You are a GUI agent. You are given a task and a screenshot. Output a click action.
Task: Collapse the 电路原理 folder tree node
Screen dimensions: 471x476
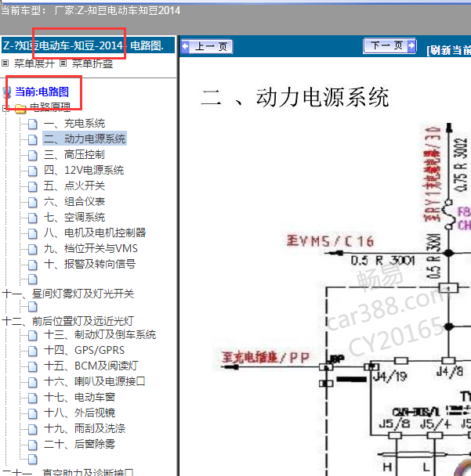5,108
